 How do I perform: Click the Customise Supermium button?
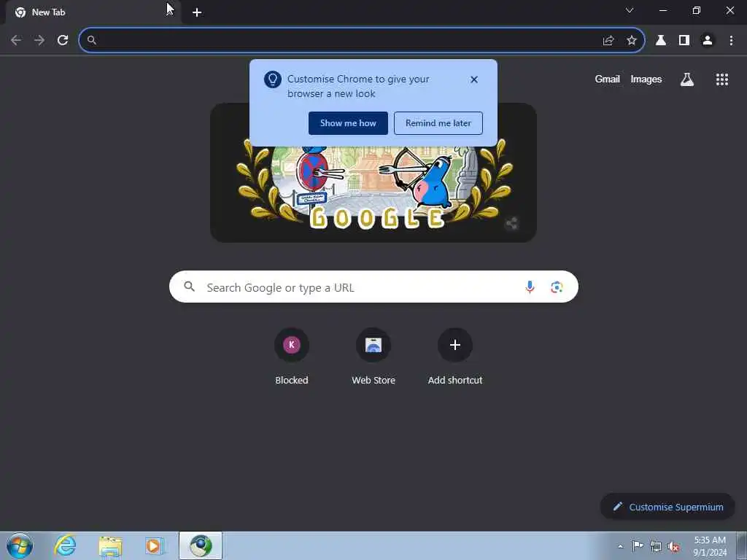pyautogui.click(x=667, y=507)
